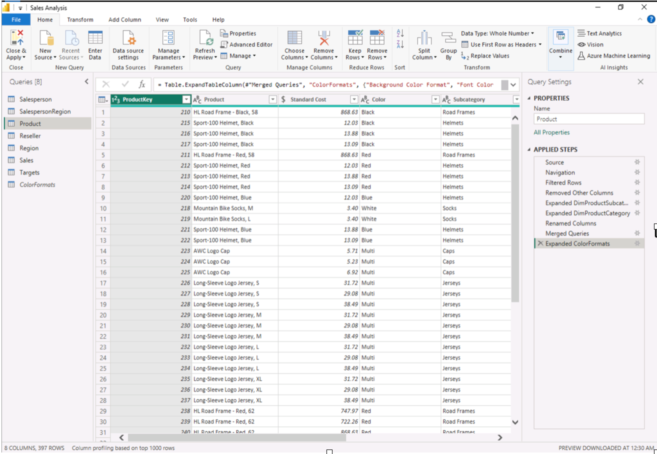Click the All Properties link
Image resolution: width=657 pixels, height=454 pixels.
coord(551,132)
